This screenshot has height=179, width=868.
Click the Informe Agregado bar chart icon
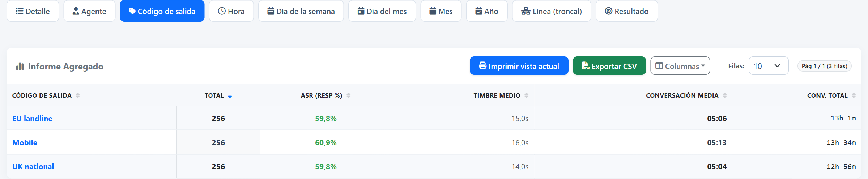point(20,66)
